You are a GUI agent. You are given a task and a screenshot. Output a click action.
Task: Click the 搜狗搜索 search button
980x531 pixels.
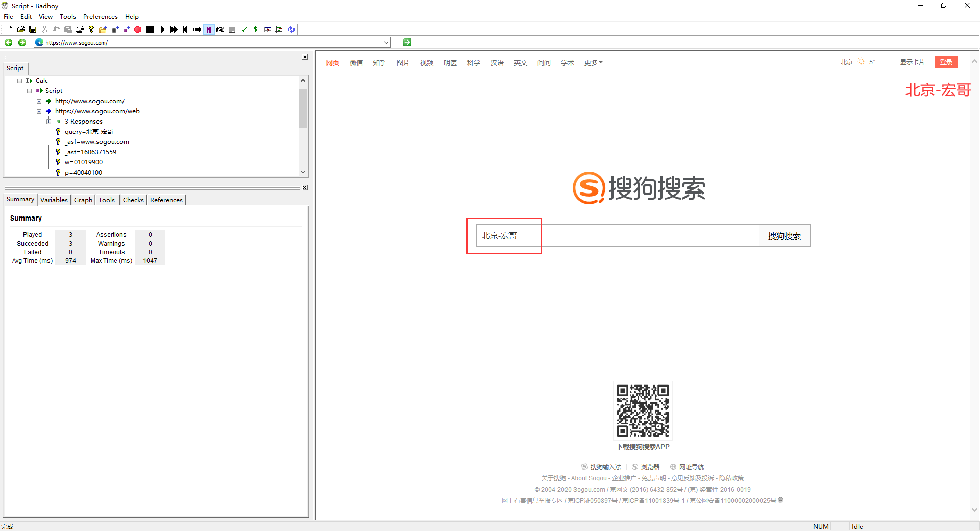785,236
